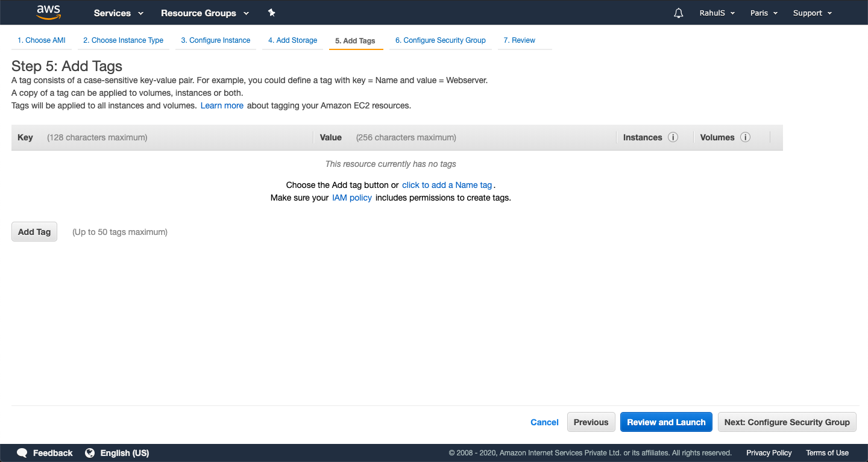Click Review and Launch
The width and height of the screenshot is (868, 462).
[666, 422]
